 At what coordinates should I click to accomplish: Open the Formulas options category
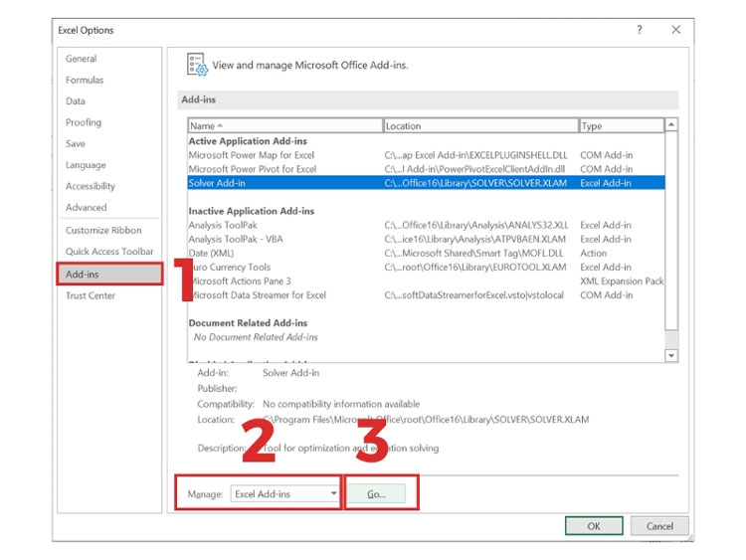click(85, 80)
